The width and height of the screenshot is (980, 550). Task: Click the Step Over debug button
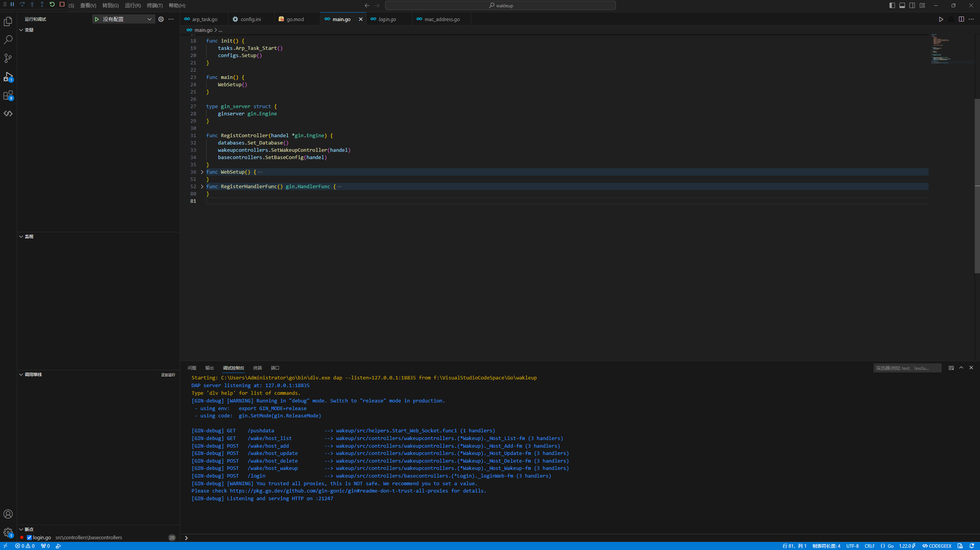[22, 4]
